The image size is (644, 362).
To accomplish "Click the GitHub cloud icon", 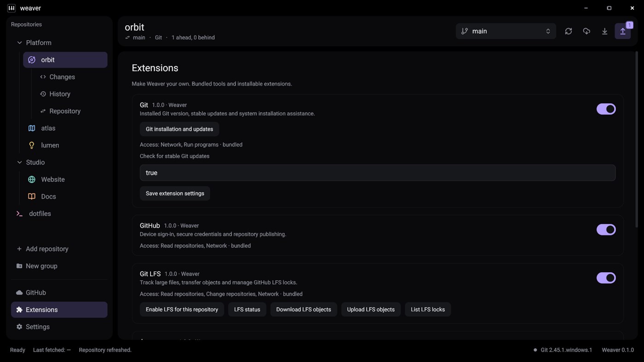I will coord(19,293).
